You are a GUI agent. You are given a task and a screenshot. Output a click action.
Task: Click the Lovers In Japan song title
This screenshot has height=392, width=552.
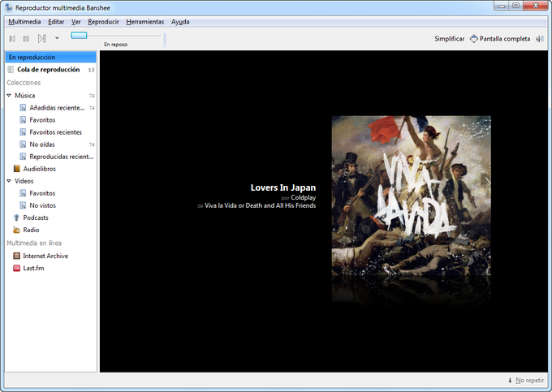(283, 187)
